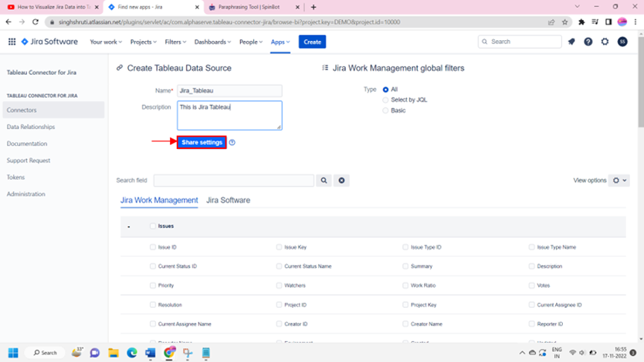
Task: Focus the Description text area
Action: (x=229, y=115)
